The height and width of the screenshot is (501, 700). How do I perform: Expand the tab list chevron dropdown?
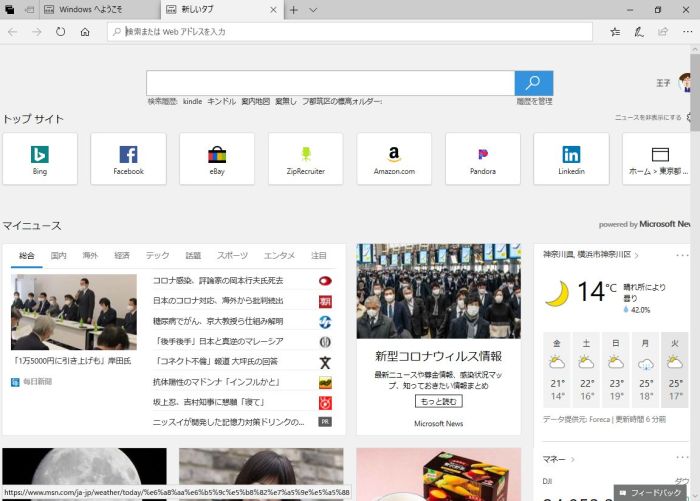pos(314,10)
